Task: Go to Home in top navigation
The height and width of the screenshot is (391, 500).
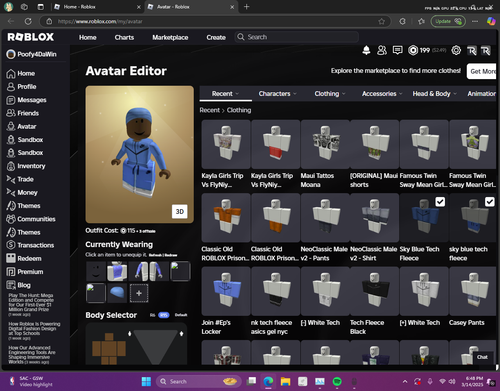Action: [x=88, y=37]
